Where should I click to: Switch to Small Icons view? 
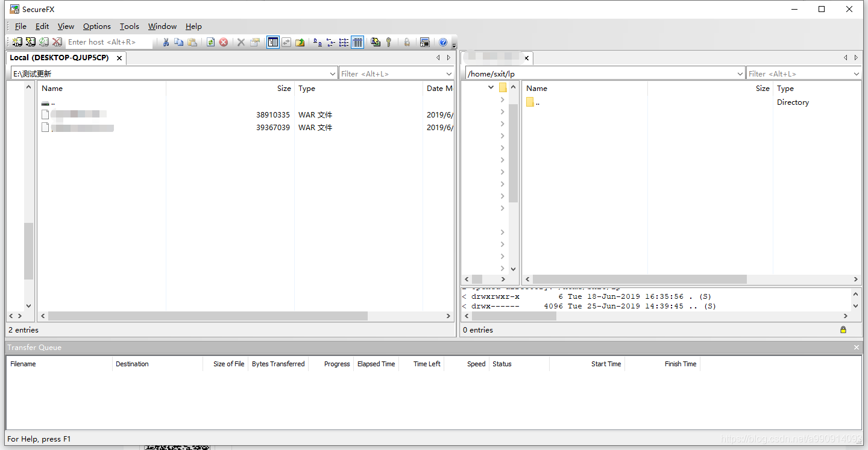click(x=331, y=42)
